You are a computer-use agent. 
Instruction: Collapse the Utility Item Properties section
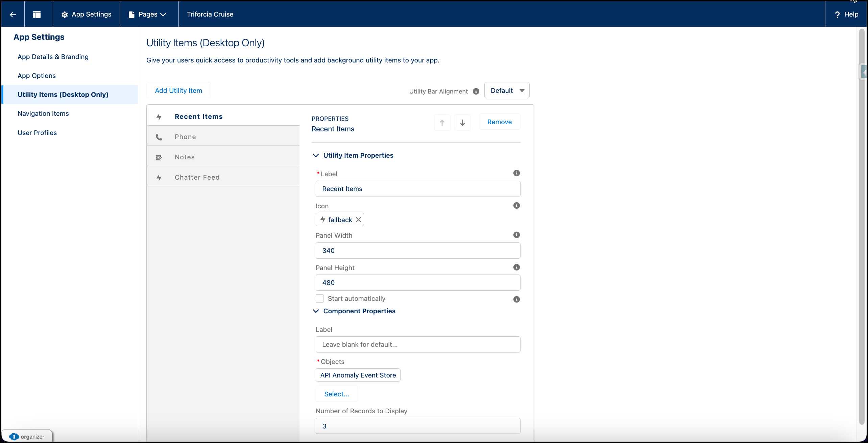(316, 155)
